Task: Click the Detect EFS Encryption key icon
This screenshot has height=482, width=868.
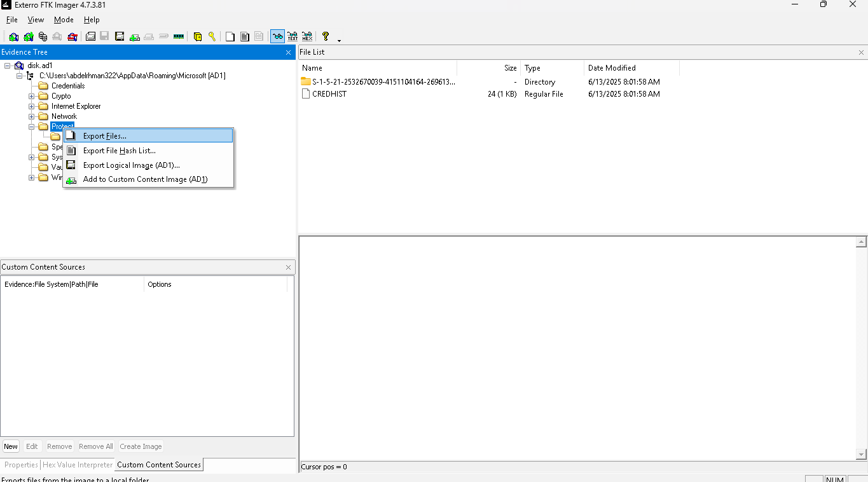Action: (212, 36)
